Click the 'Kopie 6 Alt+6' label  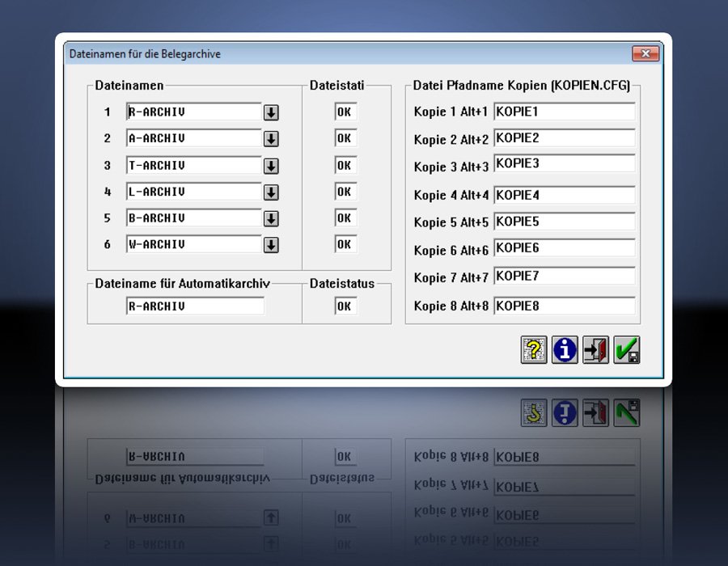coord(451,251)
